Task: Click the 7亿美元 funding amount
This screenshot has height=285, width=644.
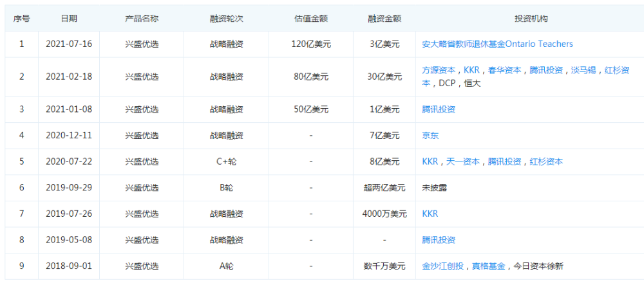Action: (x=384, y=136)
